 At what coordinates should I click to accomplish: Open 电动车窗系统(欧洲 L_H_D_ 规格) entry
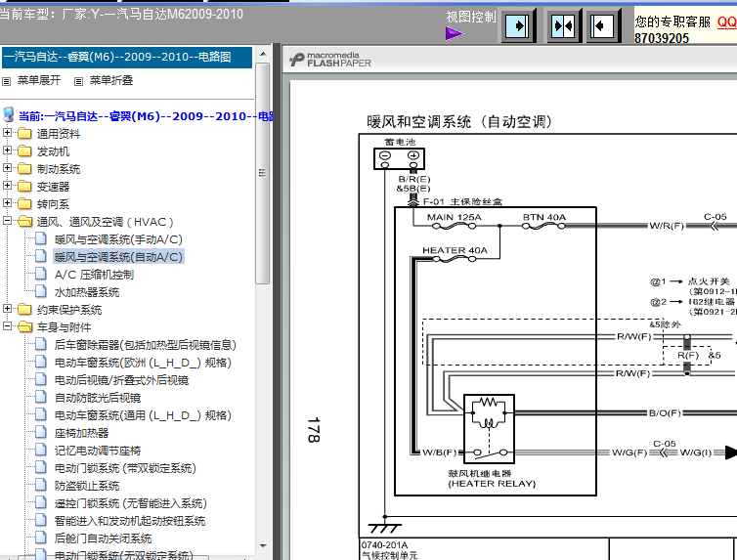point(143,363)
